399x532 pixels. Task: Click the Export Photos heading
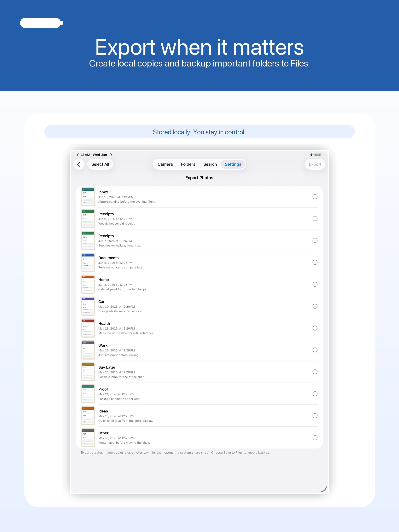[x=199, y=177]
